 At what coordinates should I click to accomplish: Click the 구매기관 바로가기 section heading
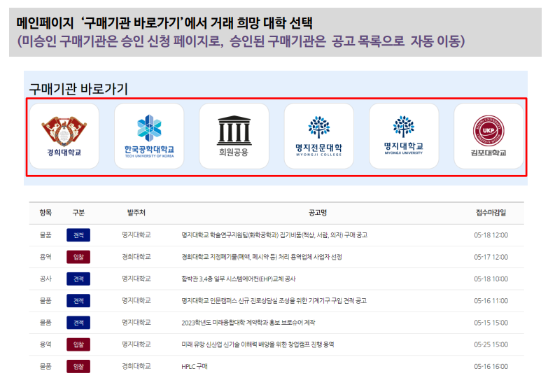pyautogui.click(x=78, y=88)
